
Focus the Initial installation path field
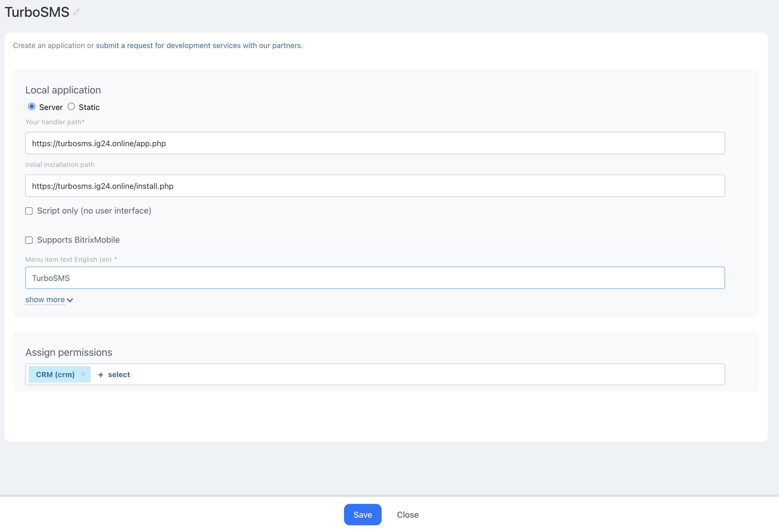point(375,186)
